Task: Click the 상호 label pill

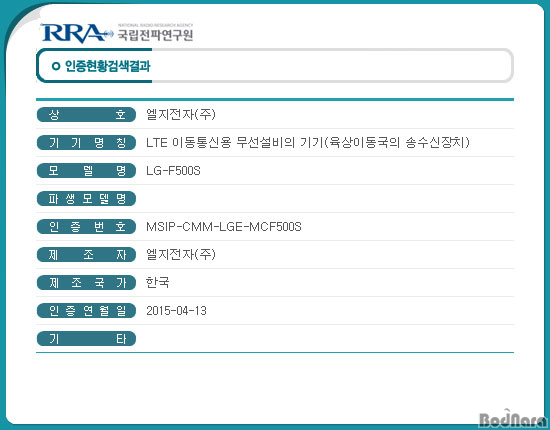Action: coord(86,115)
